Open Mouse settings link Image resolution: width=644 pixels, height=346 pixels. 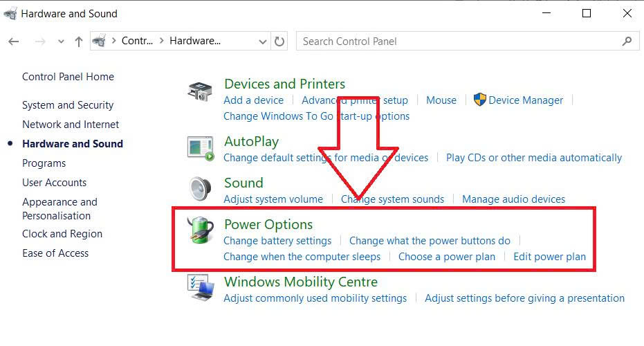point(441,100)
